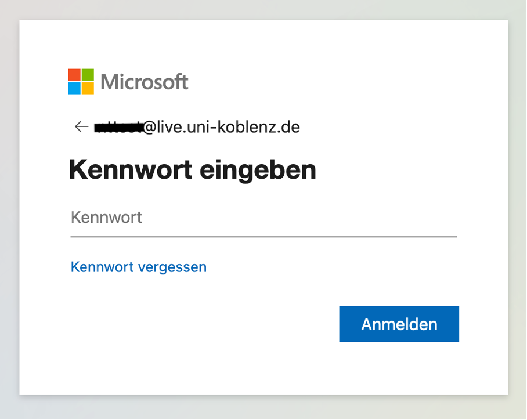527x420 pixels.
Task: Click the Microsoft four-square logo
Action: coord(81,82)
